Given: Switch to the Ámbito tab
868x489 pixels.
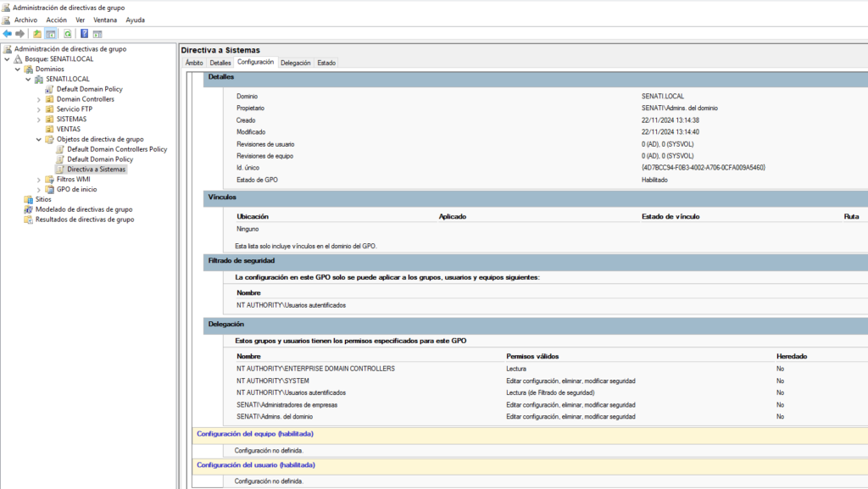Looking at the screenshot, I should pos(194,63).
